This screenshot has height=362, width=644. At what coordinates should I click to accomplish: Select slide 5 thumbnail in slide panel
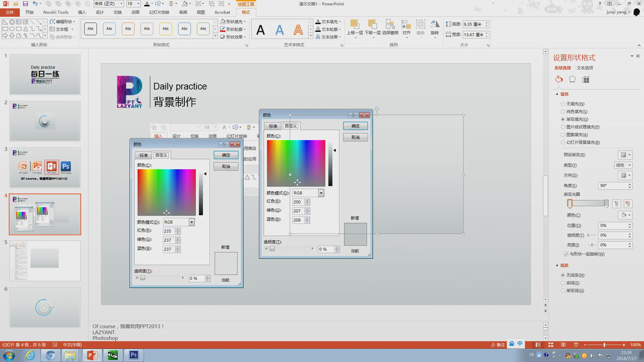click(45, 261)
